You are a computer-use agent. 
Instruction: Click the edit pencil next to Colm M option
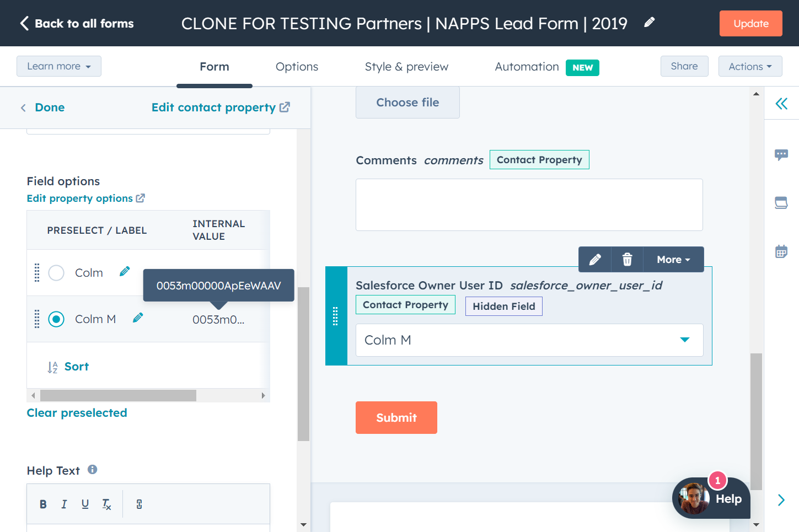tap(138, 318)
